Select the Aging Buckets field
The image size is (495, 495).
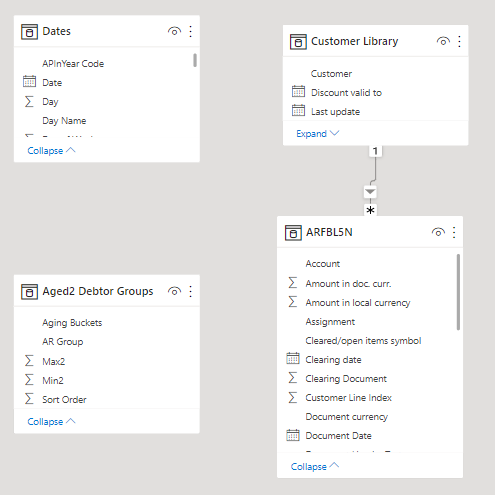click(107, 323)
